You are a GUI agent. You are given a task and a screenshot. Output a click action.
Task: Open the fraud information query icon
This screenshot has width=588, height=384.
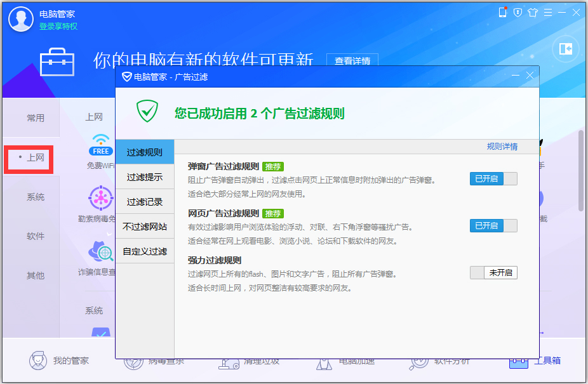pyautogui.click(x=101, y=251)
